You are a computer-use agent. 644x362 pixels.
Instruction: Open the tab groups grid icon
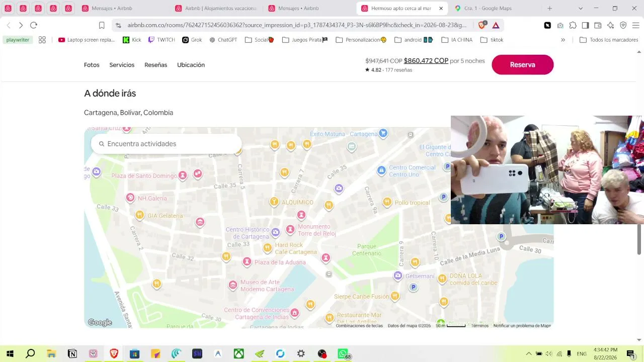tap(42, 40)
